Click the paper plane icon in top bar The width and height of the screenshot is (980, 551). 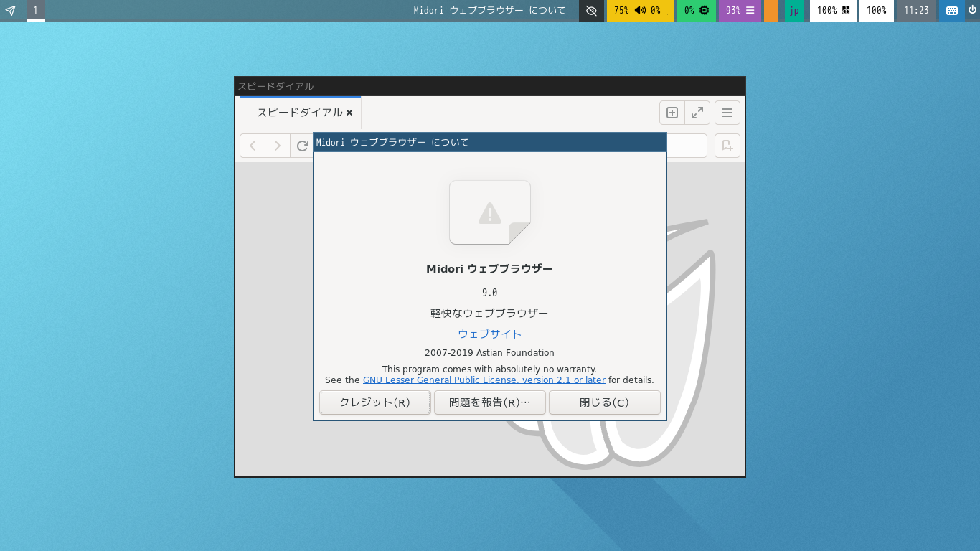pos(10,11)
